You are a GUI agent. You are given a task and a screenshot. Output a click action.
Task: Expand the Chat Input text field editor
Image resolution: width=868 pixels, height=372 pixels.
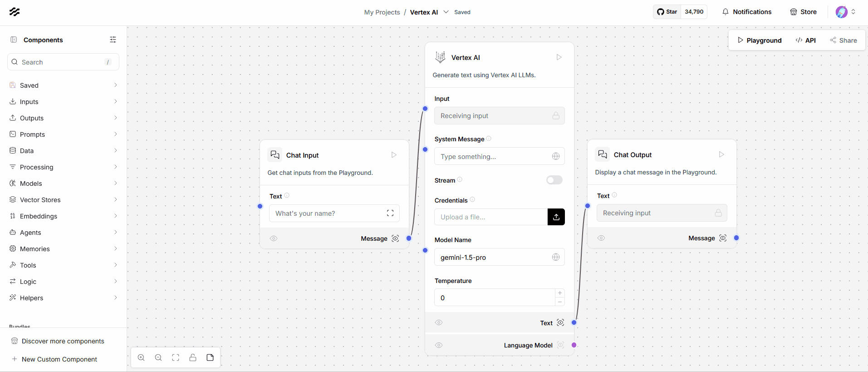point(390,213)
